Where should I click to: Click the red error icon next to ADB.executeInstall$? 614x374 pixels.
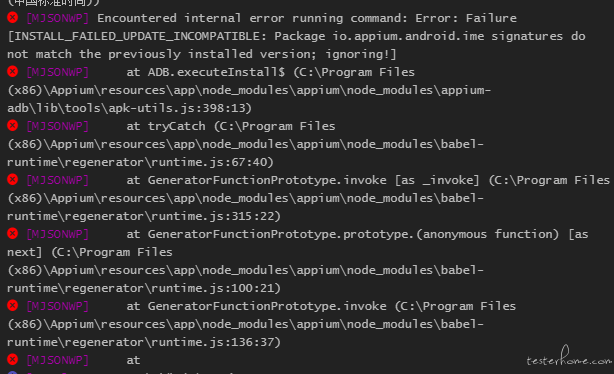pyautogui.click(x=13, y=71)
